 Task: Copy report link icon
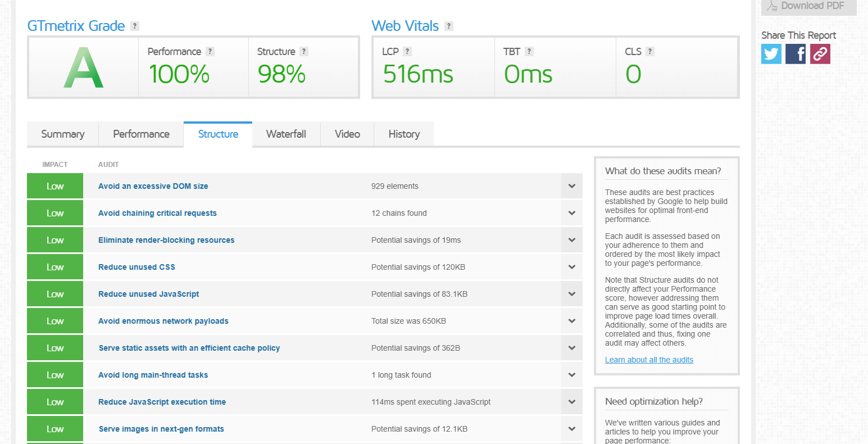click(x=820, y=54)
